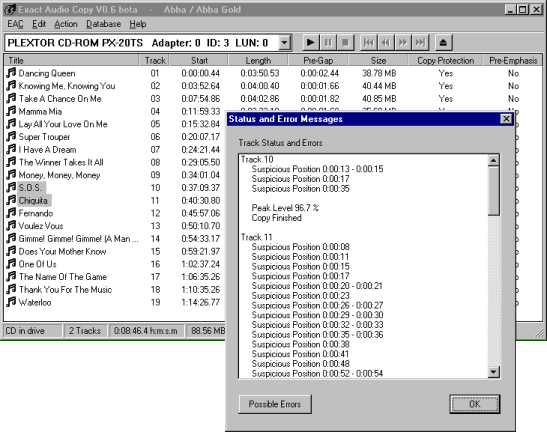Click the error list scroll down arrow
Screen dimensions: 547x432
(x=493, y=372)
